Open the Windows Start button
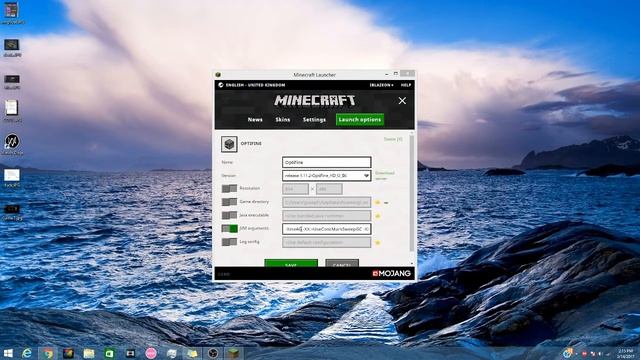 pyautogui.click(x=8, y=353)
